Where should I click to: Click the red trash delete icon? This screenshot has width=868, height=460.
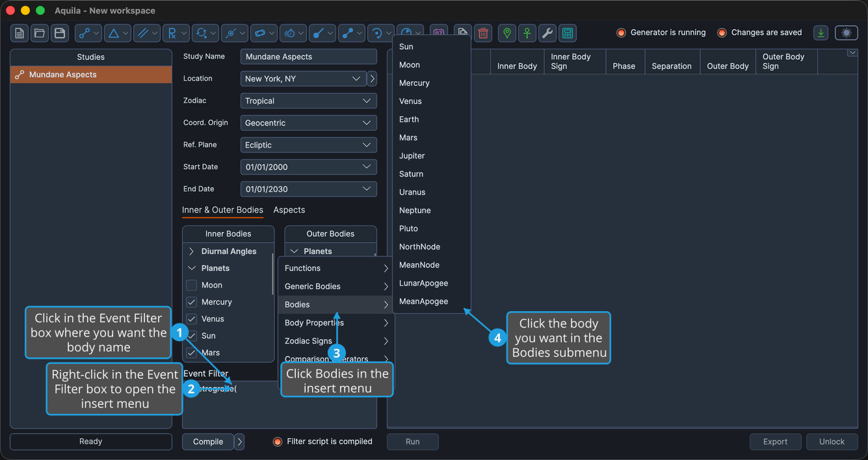click(x=483, y=33)
